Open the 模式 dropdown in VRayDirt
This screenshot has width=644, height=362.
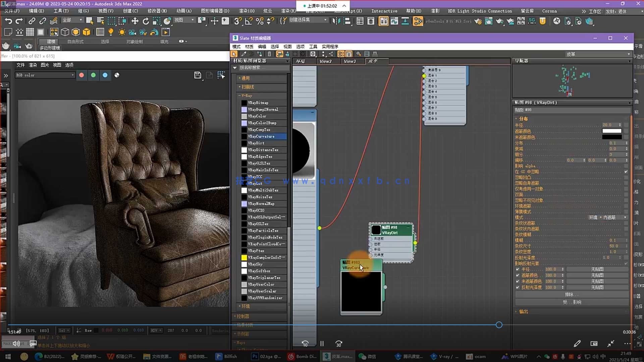tap(608, 217)
